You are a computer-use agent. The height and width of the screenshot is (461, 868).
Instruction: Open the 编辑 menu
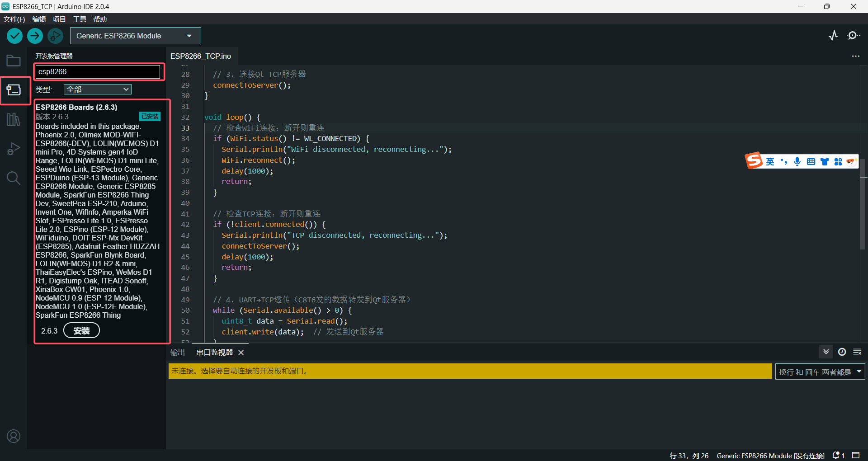(x=39, y=19)
